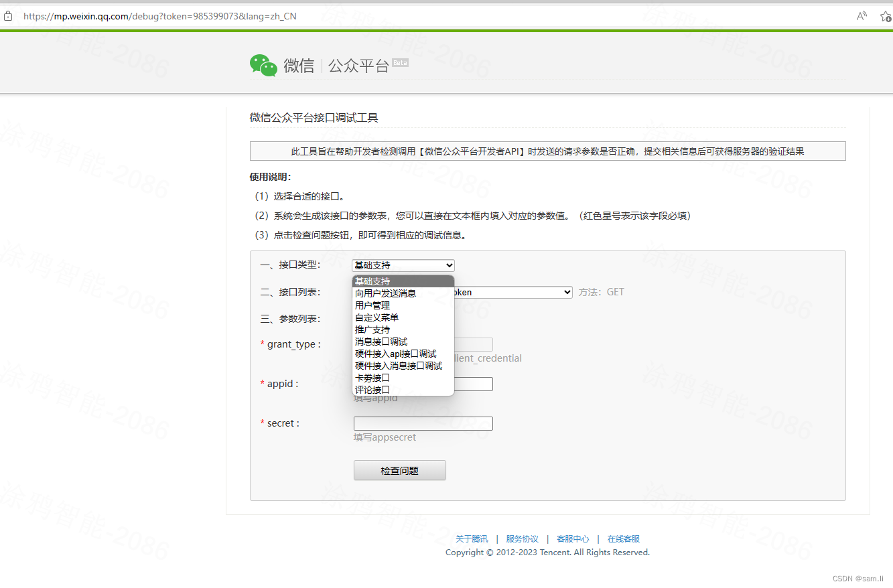893x588 pixels.
Task: Click the 使用说明 heading text
Action: [271, 177]
